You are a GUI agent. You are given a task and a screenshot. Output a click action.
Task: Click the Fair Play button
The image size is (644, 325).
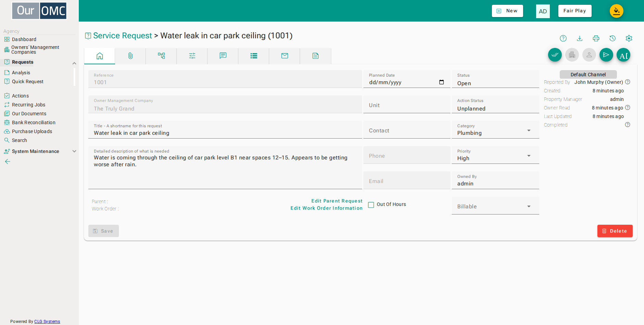point(575,11)
